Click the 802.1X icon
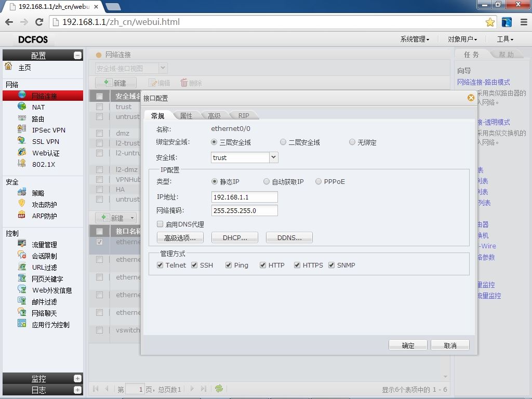 pyautogui.click(x=22, y=164)
